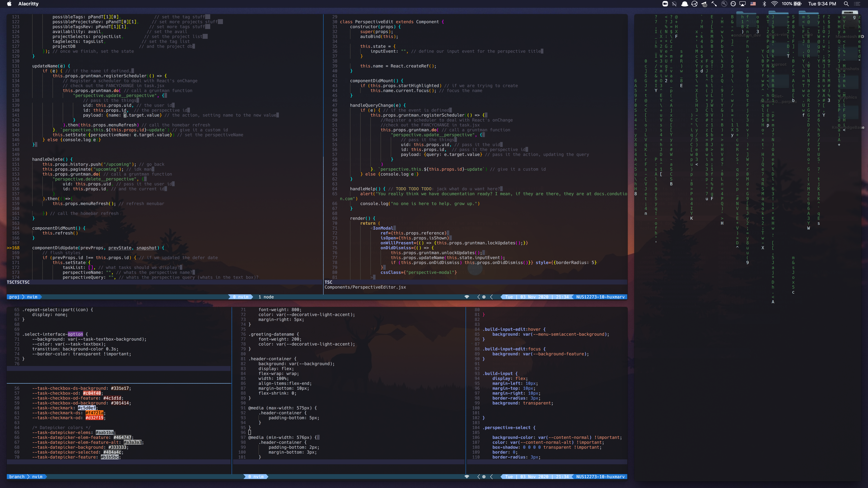Open the Wi-Fi menu in the menu bar
Image resolution: width=868 pixels, height=488 pixels.
pos(774,4)
